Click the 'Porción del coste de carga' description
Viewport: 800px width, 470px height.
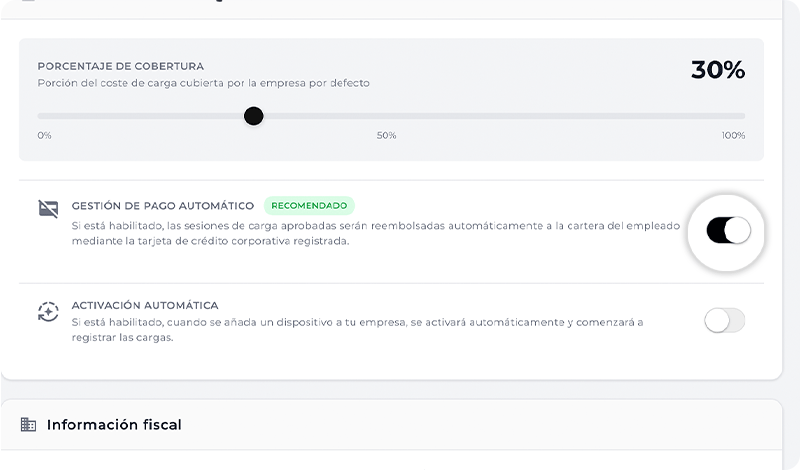(203, 83)
